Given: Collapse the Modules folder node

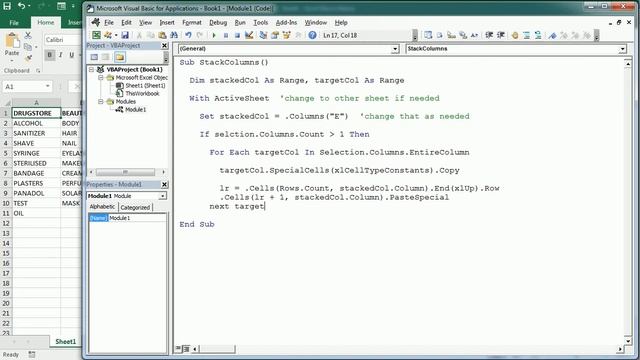Looking at the screenshot, I should click(100, 102).
